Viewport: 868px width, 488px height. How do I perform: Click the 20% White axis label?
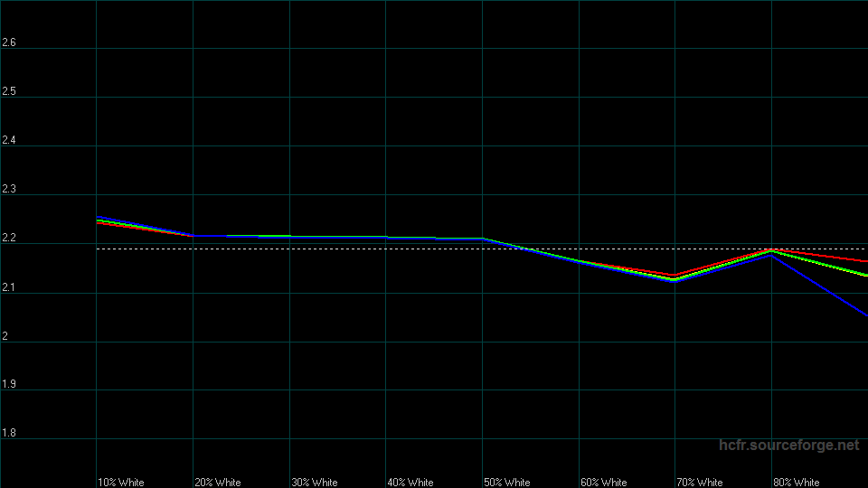(x=218, y=483)
